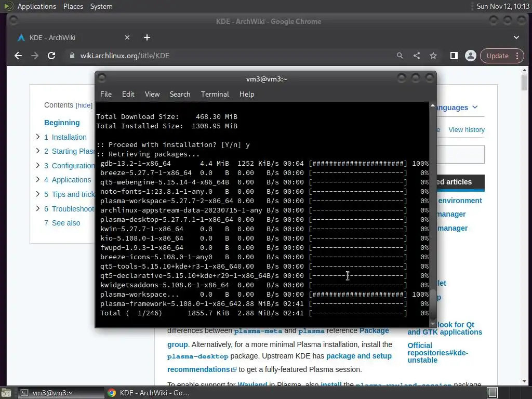Click the Chrome window menu button at title left
This screenshot has height=399, width=532.
tap(14, 21)
